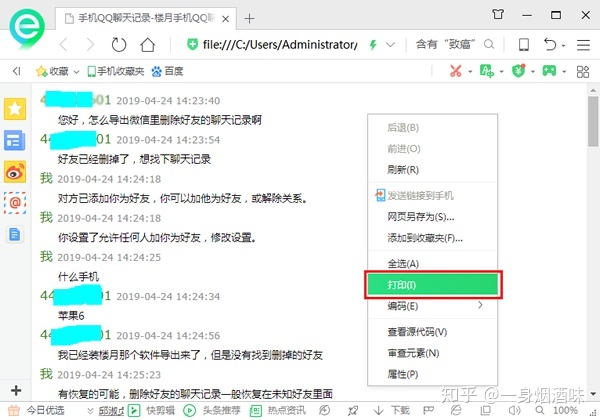The width and height of the screenshot is (600, 420).
Task: Open the home page icon
Action: point(147,45)
